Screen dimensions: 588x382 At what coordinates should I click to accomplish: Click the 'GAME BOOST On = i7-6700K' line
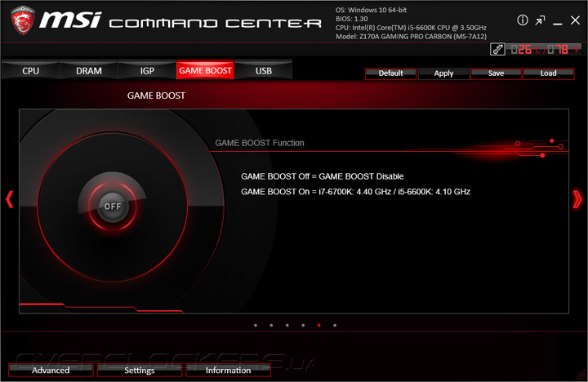(x=355, y=192)
